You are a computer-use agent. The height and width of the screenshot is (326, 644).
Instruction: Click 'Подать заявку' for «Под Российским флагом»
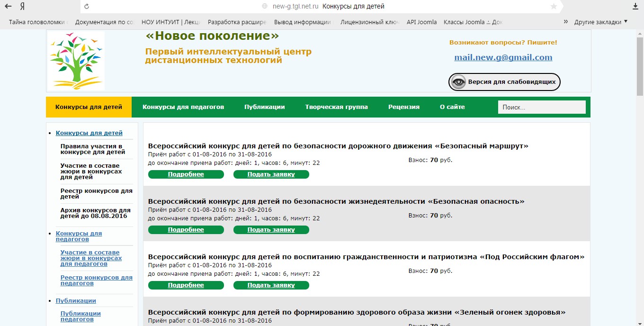pos(271,285)
